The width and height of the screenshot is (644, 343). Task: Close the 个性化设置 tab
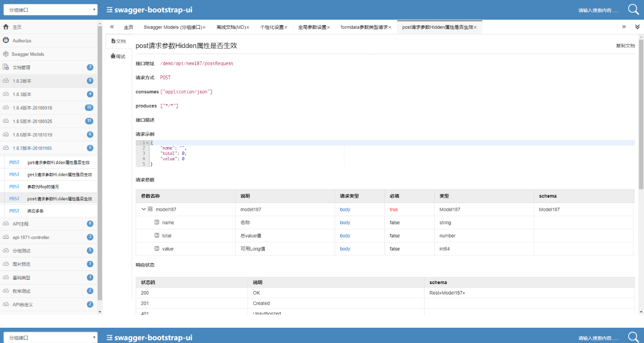(x=286, y=27)
